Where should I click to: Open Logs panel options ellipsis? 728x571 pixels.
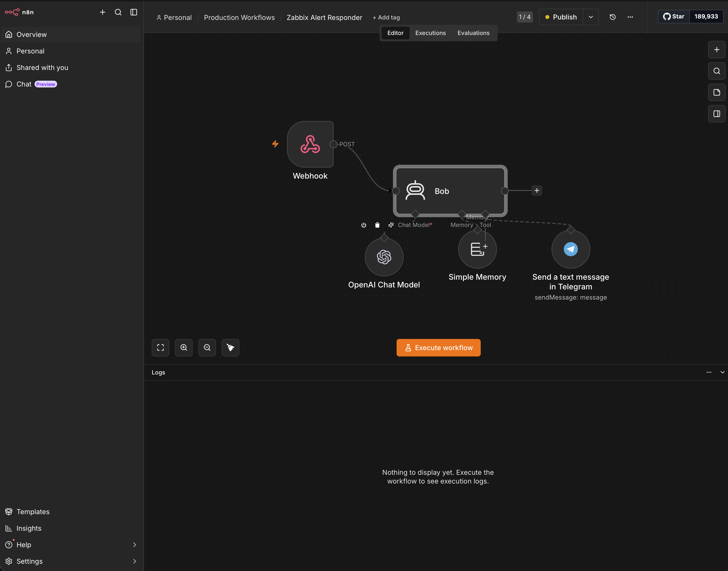point(709,372)
